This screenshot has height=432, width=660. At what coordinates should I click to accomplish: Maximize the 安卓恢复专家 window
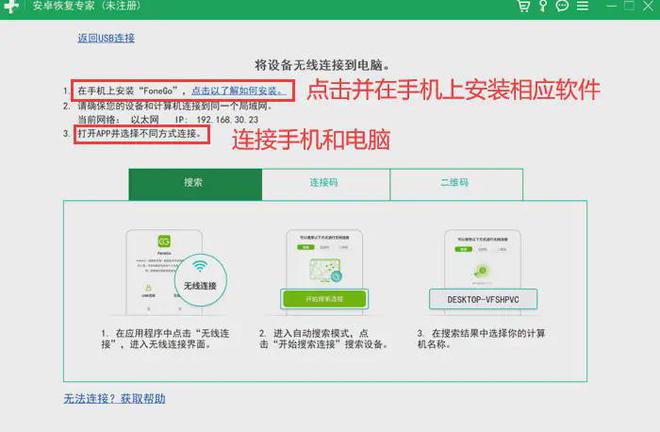(x=629, y=5)
